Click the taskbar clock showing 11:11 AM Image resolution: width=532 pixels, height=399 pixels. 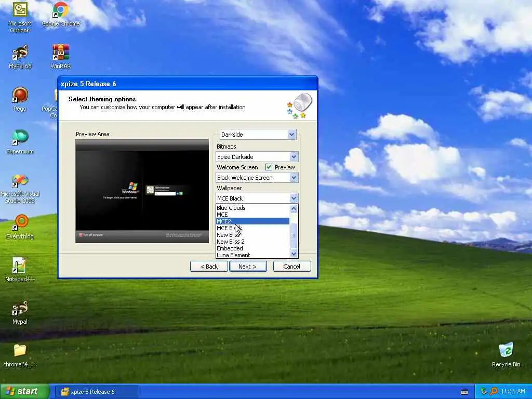(x=513, y=391)
